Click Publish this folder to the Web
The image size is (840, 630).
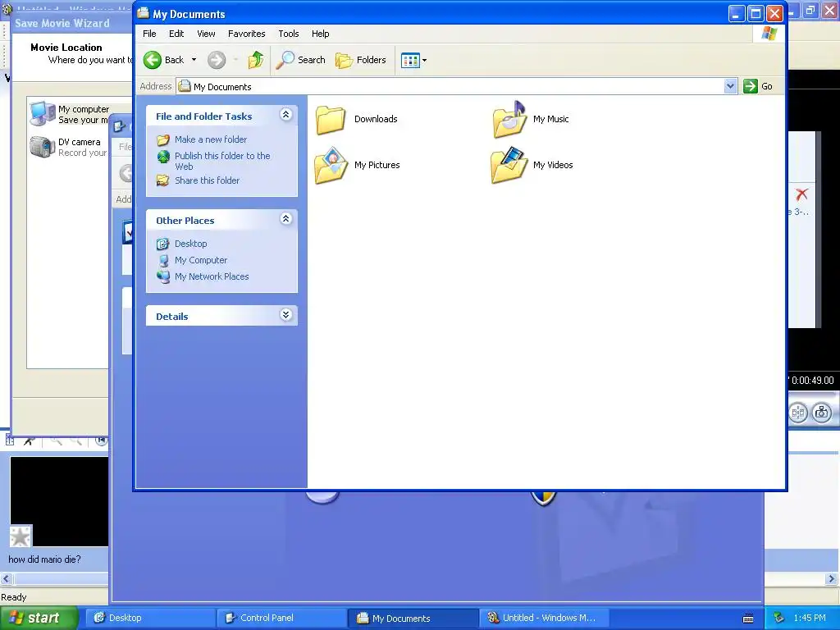point(222,161)
